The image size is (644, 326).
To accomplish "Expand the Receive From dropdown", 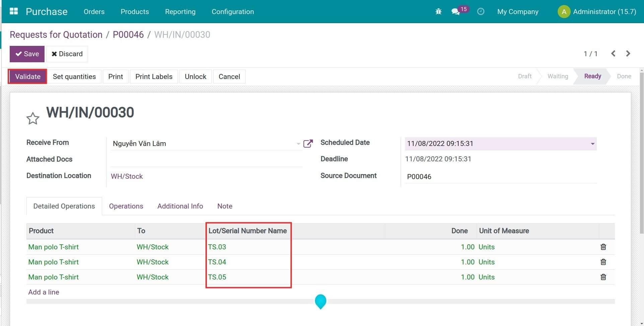I will point(298,144).
